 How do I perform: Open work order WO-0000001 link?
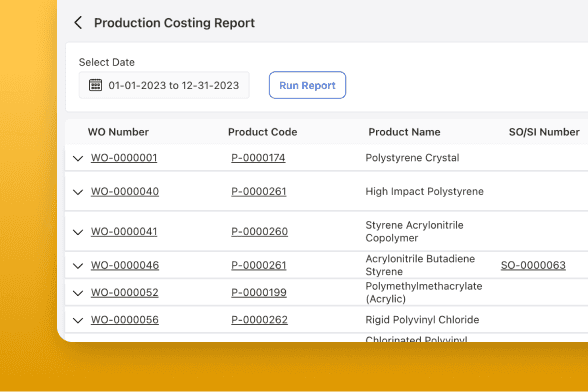(x=124, y=158)
